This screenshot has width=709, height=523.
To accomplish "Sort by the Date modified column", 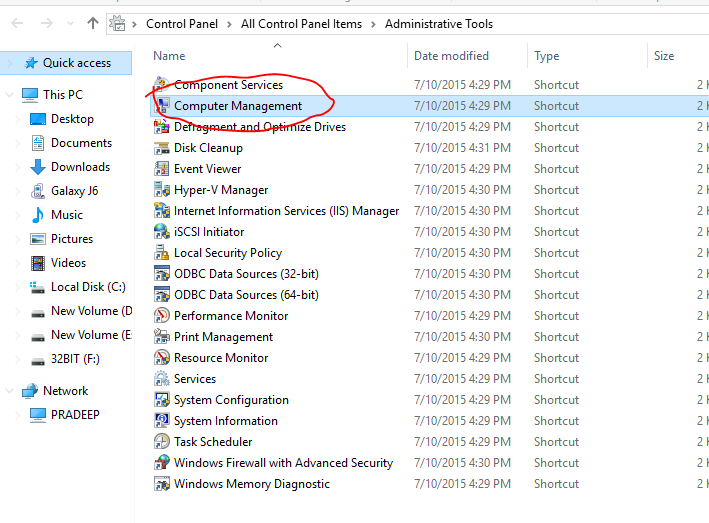I will [451, 56].
